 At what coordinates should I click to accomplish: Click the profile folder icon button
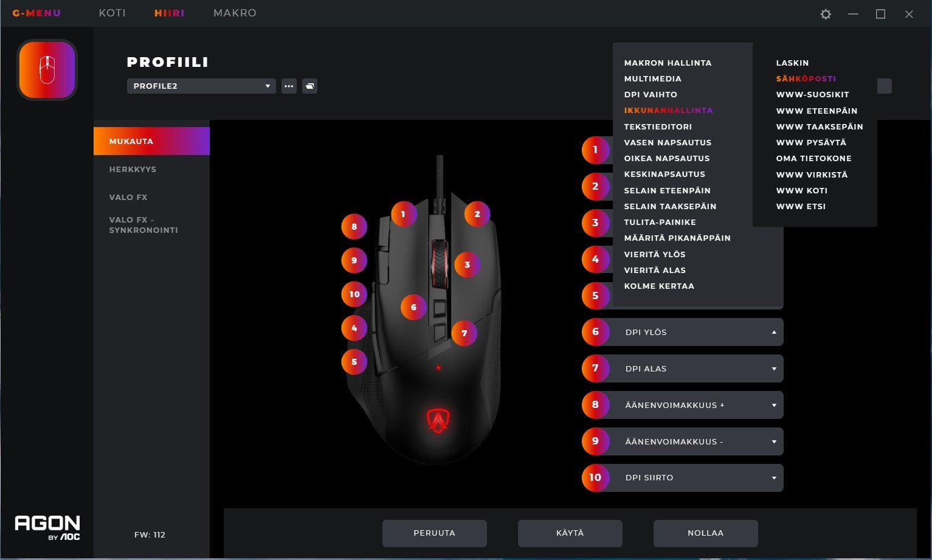point(309,86)
